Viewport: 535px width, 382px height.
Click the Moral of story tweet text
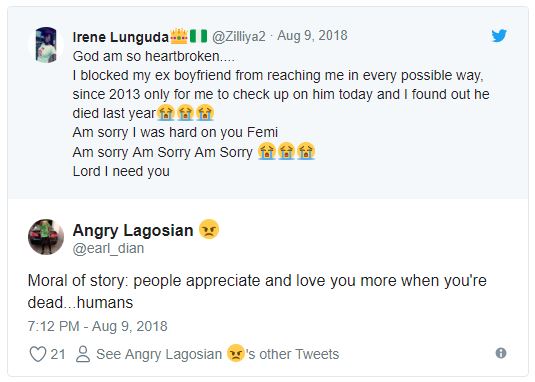[257, 292]
